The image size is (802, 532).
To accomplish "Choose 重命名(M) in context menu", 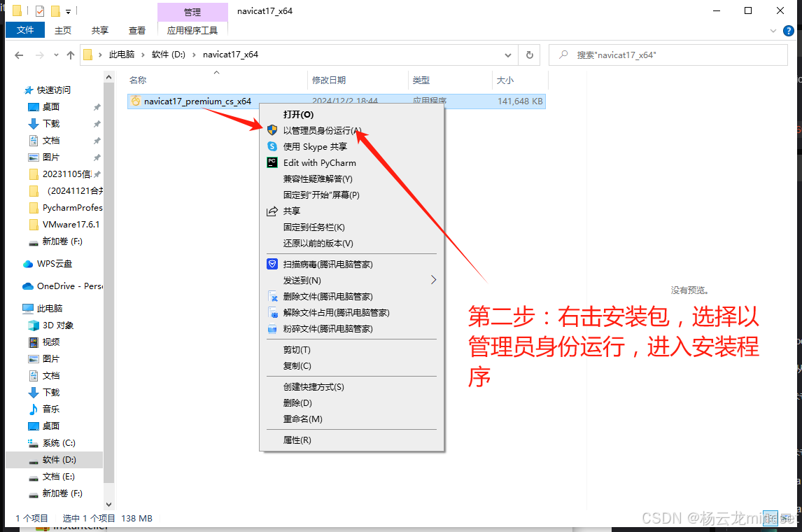I will 352,419.
